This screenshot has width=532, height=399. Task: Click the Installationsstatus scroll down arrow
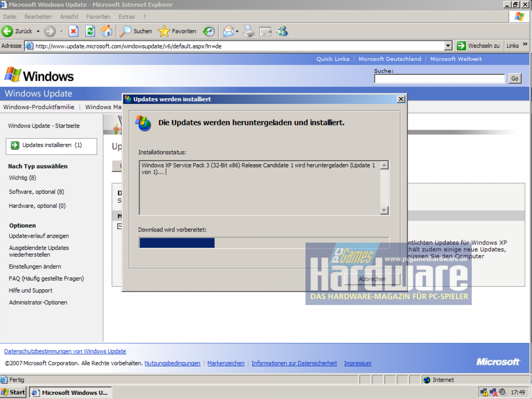384,211
